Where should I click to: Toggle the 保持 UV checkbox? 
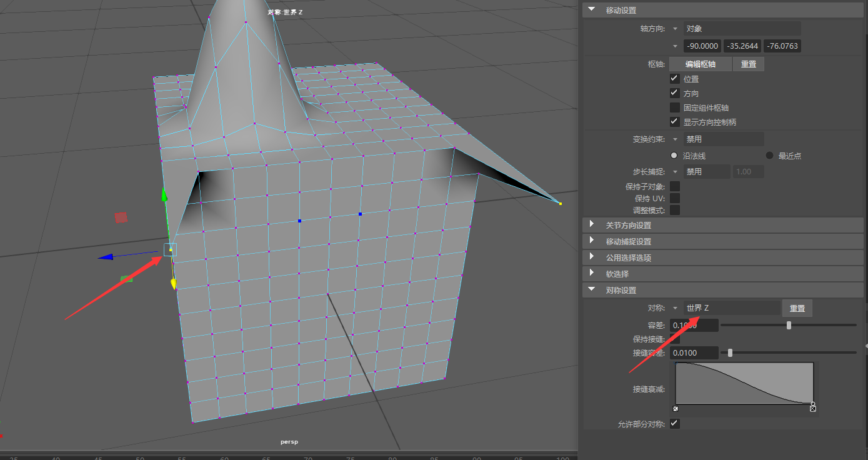674,198
